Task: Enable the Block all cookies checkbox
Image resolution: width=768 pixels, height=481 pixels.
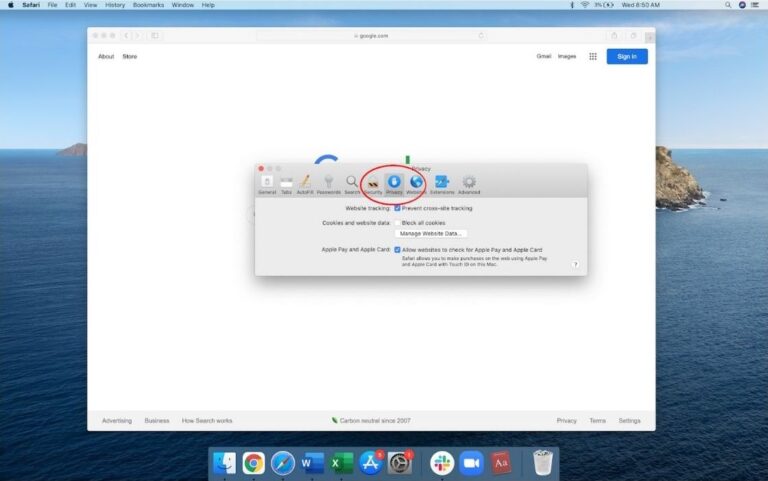Action: 397,223
